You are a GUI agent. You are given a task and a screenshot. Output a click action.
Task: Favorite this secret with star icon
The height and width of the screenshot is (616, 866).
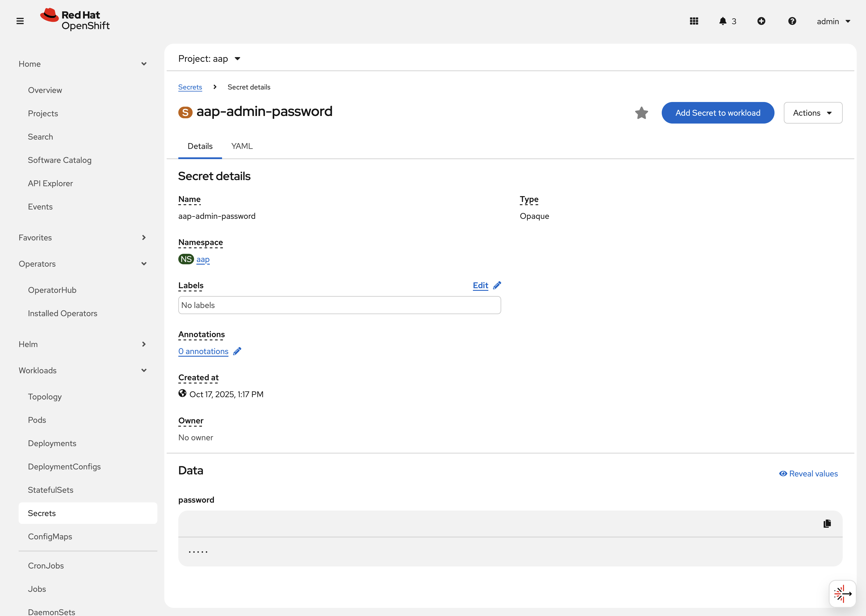(x=641, y=113)
